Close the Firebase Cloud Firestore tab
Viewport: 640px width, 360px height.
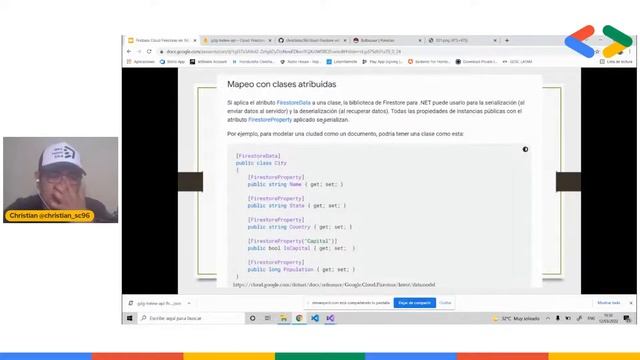coord(195,40)
